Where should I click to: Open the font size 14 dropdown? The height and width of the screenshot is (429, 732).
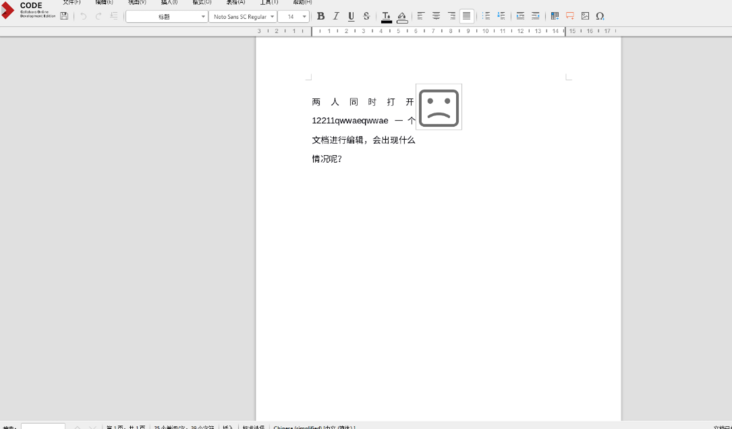point(293,16)
